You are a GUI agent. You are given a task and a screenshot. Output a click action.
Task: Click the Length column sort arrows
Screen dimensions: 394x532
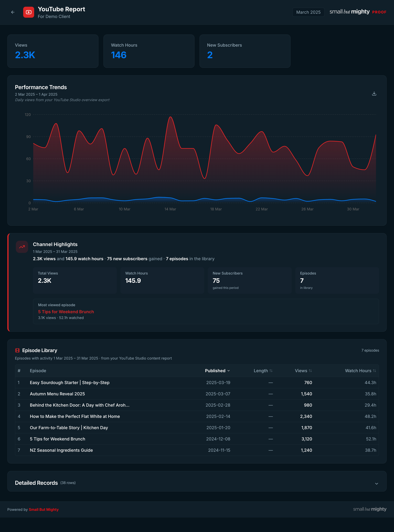(x=271, y=371)
